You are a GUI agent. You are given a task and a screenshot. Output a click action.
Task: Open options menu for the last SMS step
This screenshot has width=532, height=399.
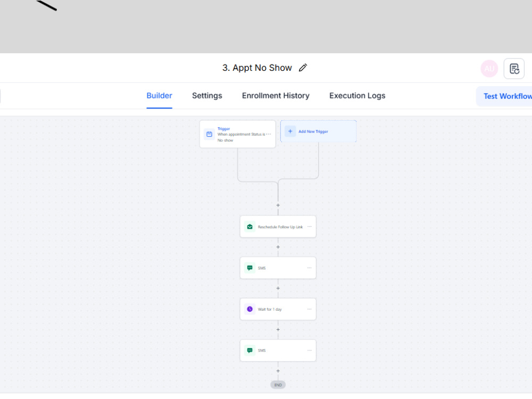click(310, 351)
